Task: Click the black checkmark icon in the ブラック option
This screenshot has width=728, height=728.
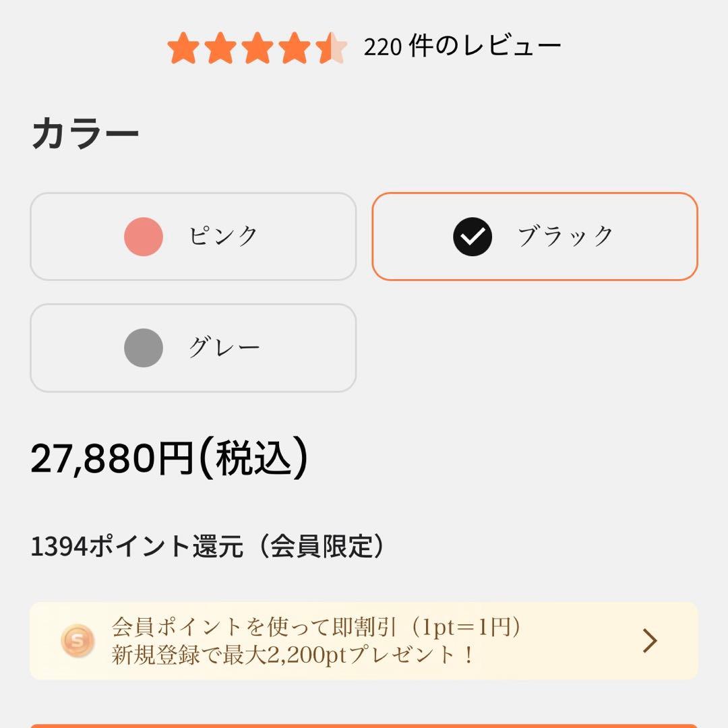Action: (x=473, y=237)
